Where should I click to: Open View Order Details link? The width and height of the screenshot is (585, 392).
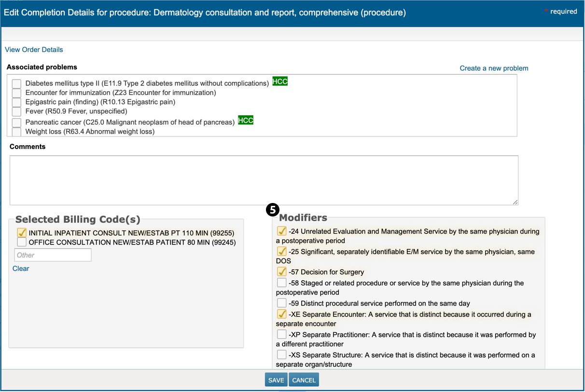tap(34, 50)
